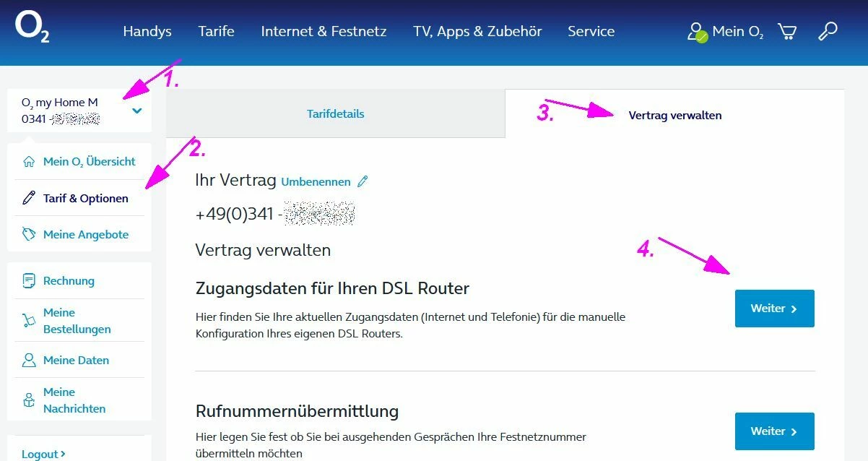868x461 pixels.
Task: Click the icon beside Meine Nachrichten
Action: (29, 400)
